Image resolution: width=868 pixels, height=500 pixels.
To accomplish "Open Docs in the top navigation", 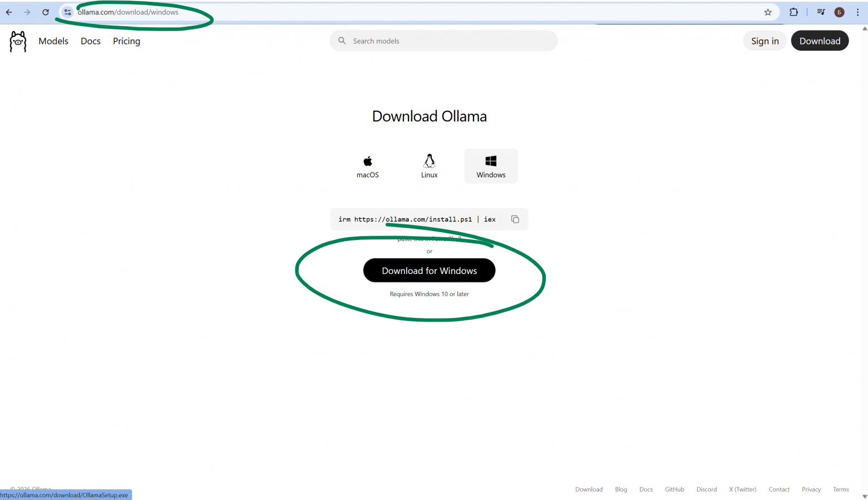I will pos(91,41).
